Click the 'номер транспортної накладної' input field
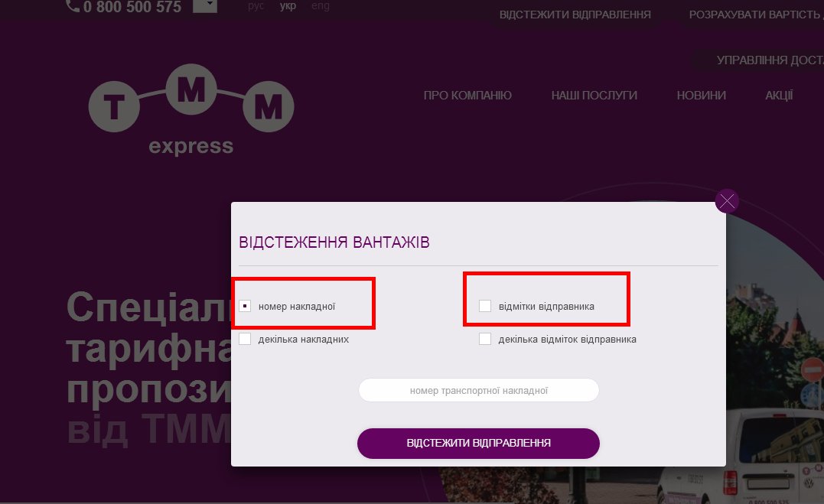824x504 pixels. pos(479,391)
